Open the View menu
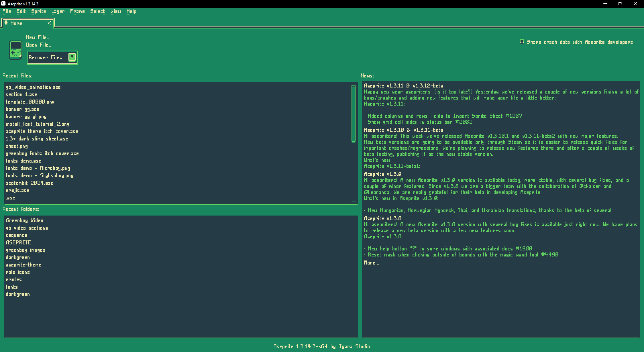 pos(116,11)
